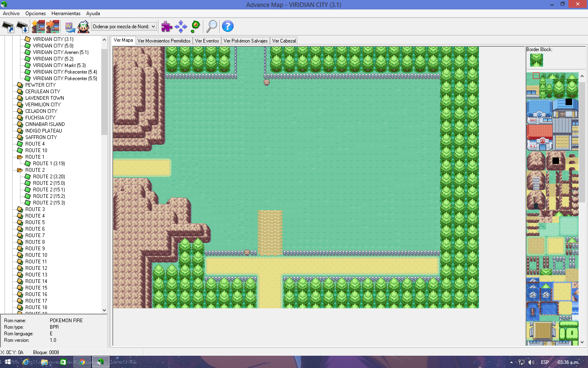The height and width of the screenshot is (368, 588).
Task: Click the magnifying glass icon
Action: coord(212,27)
